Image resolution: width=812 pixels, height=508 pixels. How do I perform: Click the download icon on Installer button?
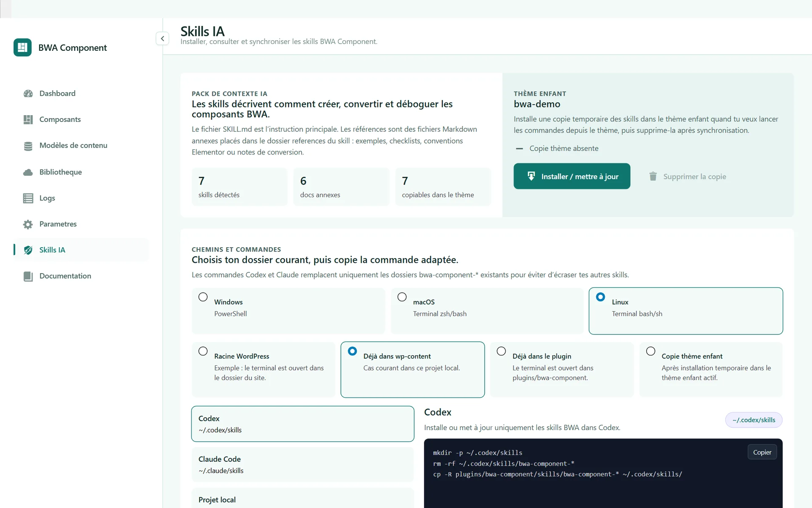(531, 176)
